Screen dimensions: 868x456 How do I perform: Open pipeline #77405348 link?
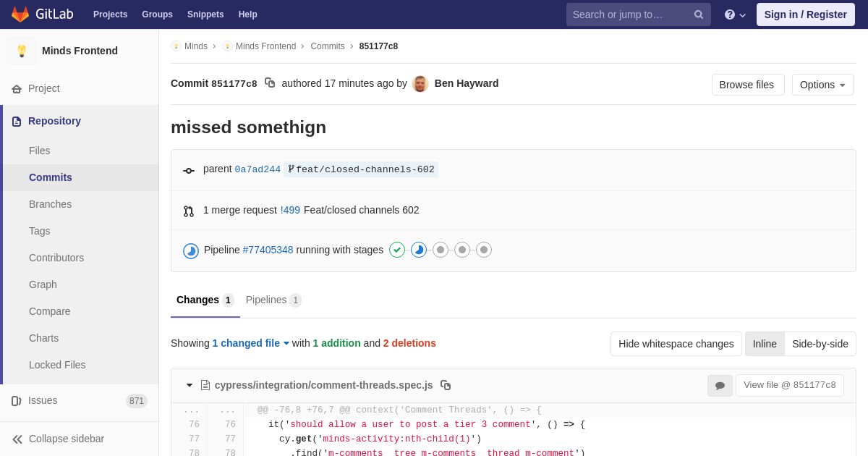tap(268, 250)
